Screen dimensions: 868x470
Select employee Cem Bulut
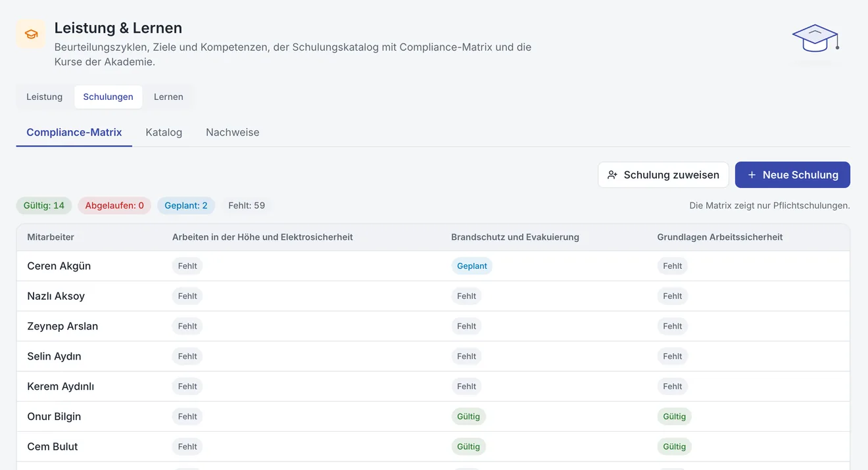[53, 447]
